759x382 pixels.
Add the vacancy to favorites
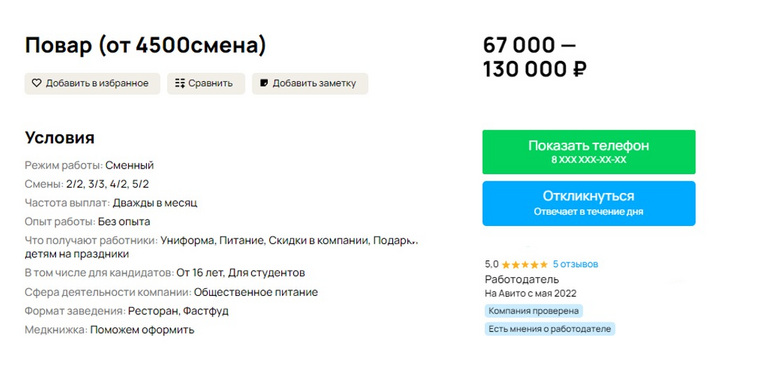pos(92,83)
